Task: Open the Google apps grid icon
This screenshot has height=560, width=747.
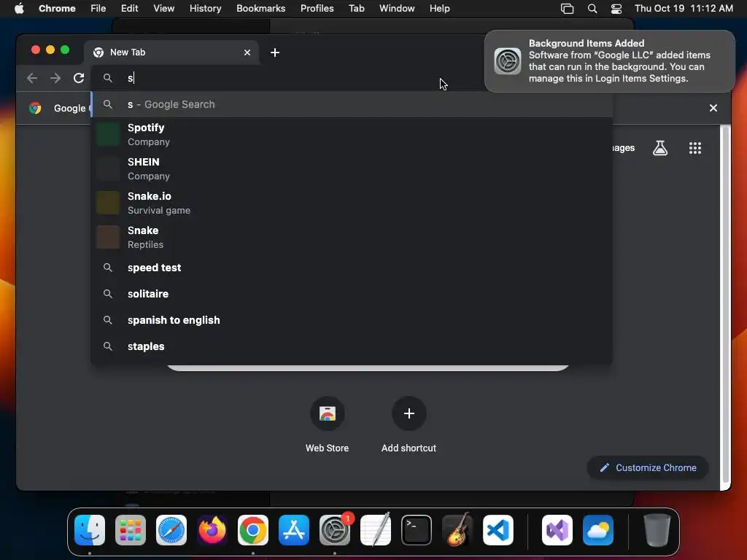Action: click(x=695, y=148)
